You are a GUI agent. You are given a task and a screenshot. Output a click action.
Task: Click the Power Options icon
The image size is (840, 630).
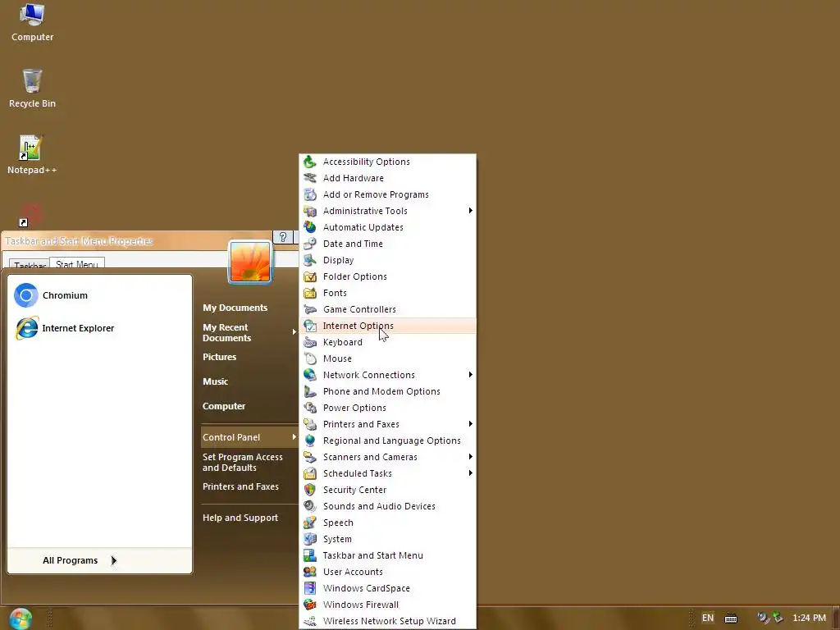pos(309,408)
